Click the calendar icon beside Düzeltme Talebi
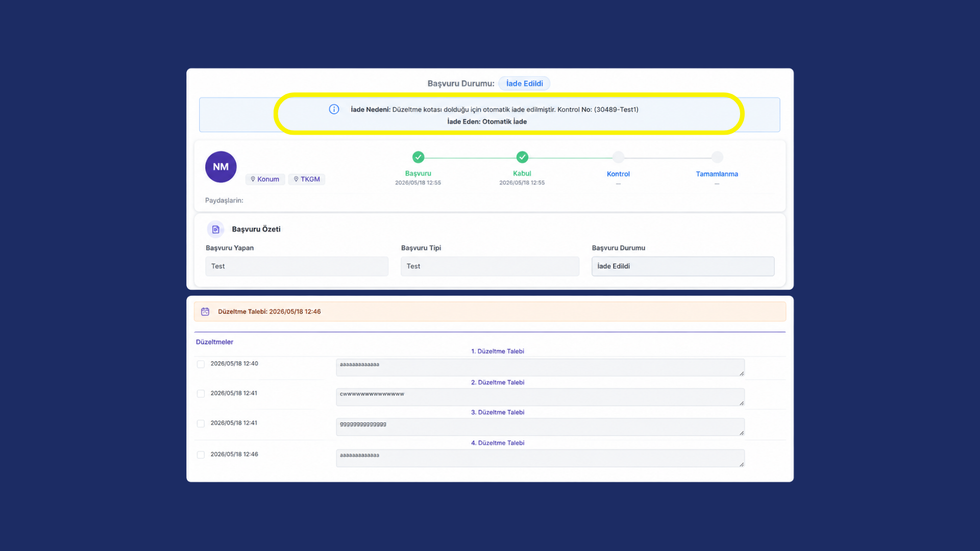 click(205, 312)
